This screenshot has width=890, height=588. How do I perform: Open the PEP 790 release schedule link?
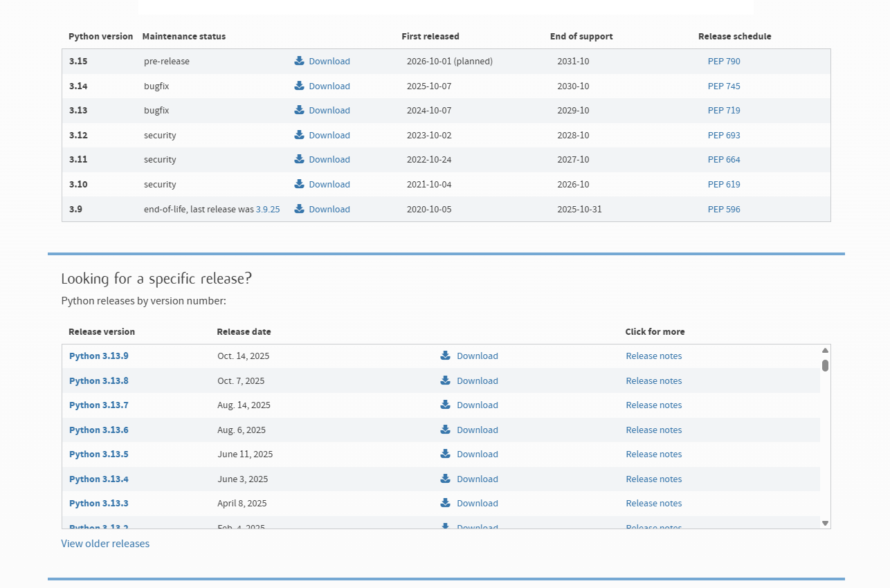point(724,62)
